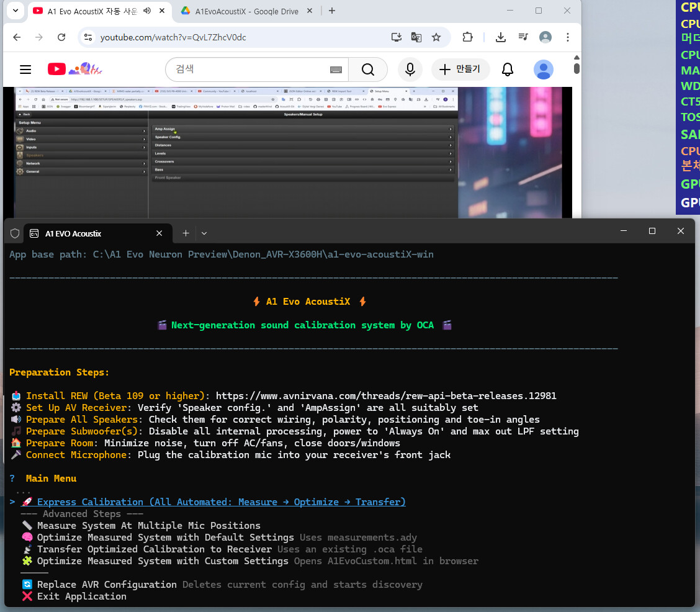Click the YouTube page scrollbar thumb

pos(577,68)
